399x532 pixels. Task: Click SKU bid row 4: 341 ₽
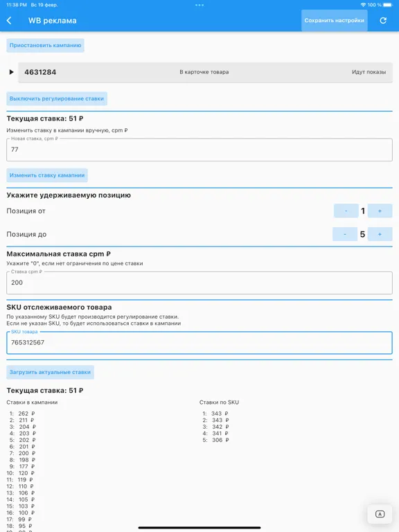point(215,433)
